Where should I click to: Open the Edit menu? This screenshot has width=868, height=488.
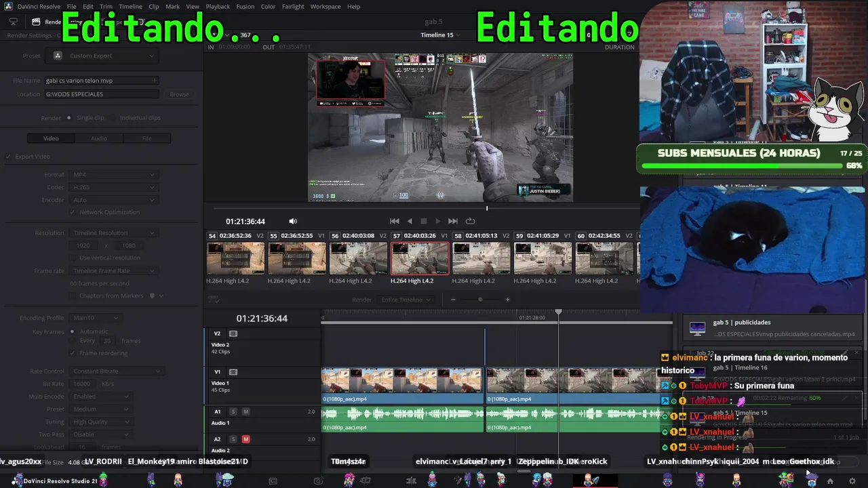pos(88,6)
